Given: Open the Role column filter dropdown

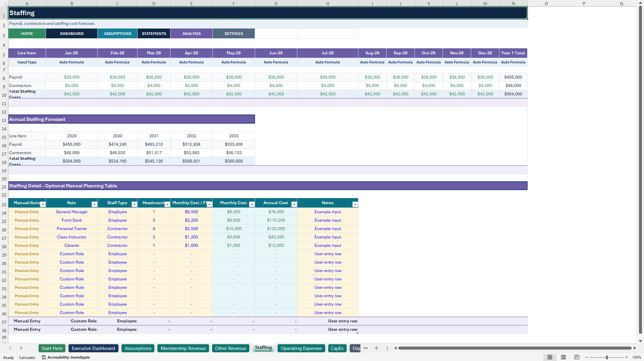Looking at the screenshot, I should [x=94, y=205].
